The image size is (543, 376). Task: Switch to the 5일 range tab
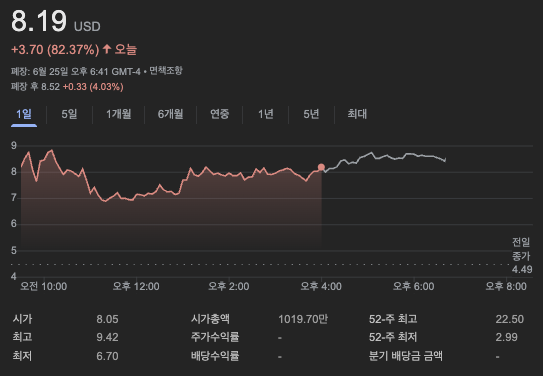pyautogui.click(x=69, y=114)
